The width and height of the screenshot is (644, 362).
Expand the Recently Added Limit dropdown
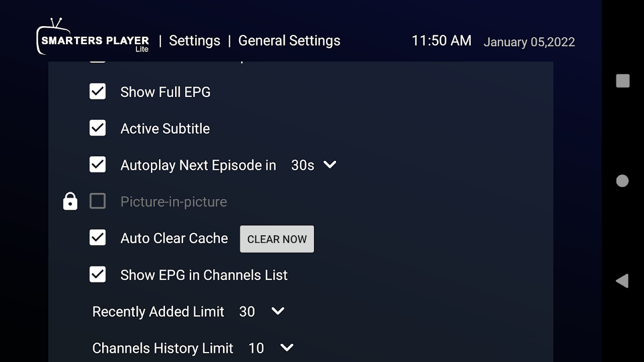click(262, 312)
